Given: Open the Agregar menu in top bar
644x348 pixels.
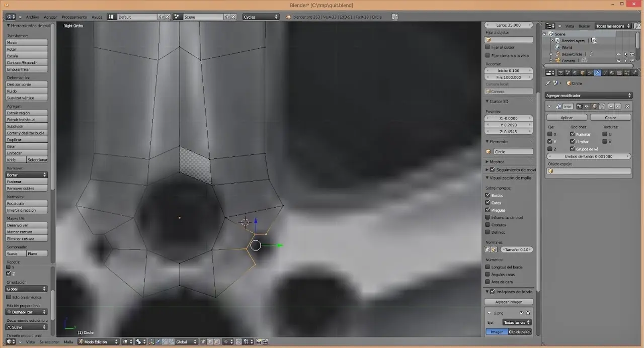Looking at the screenshot, I should [50, 17].
